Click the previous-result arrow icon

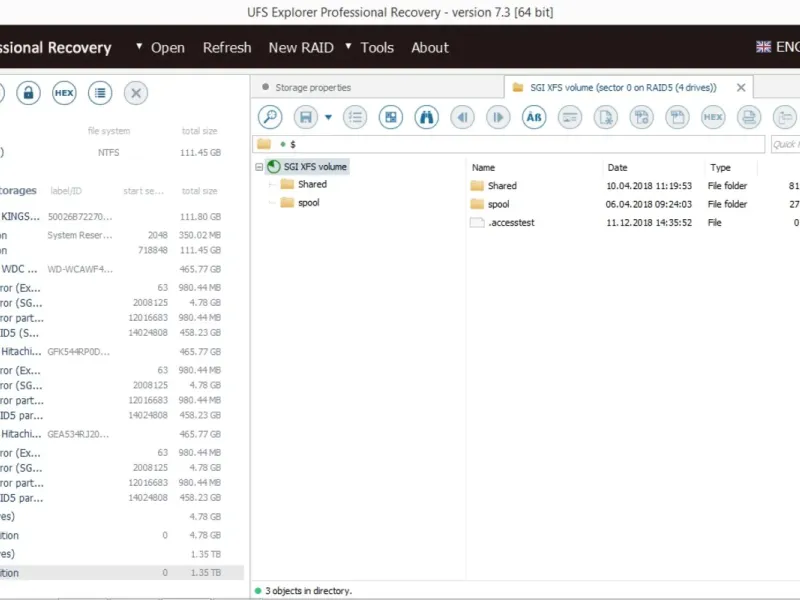click(x=463, y=117)
